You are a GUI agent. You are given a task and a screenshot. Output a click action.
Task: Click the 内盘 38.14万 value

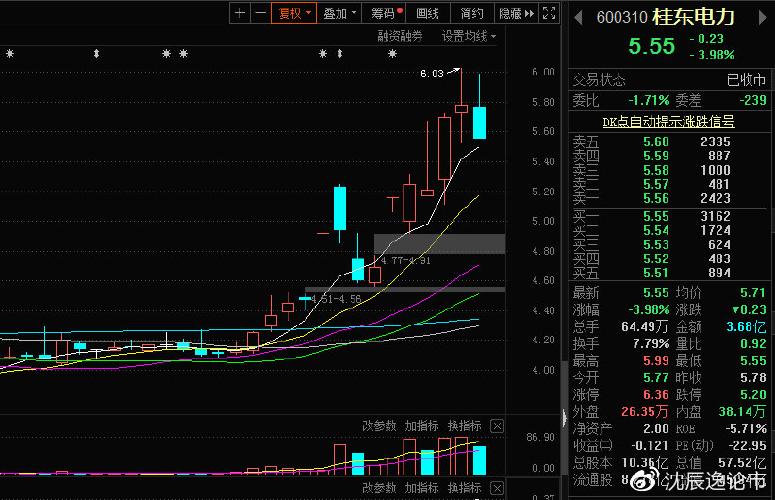(x=742, y=412)
